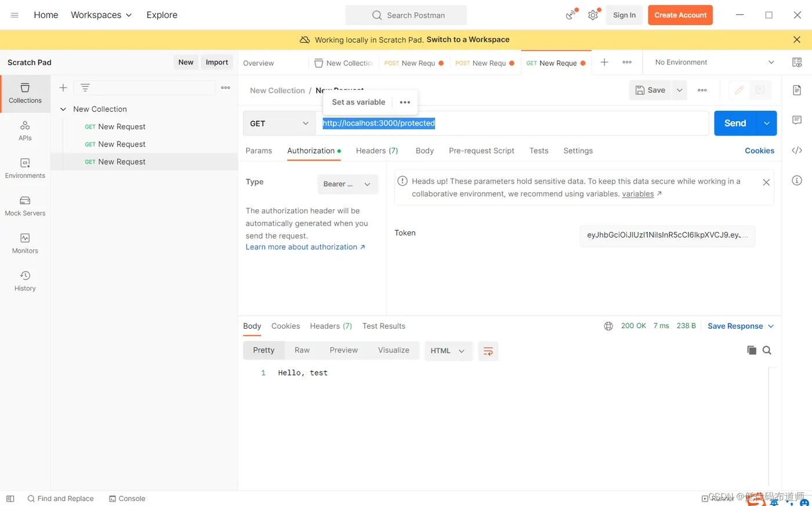Open the comments pane in the right sidebar

pos(797,120)
